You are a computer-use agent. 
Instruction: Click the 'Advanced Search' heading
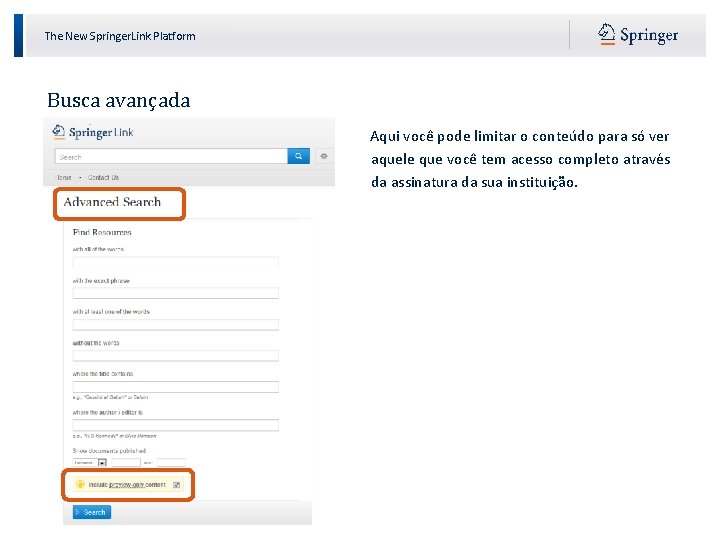pos(112,202)
